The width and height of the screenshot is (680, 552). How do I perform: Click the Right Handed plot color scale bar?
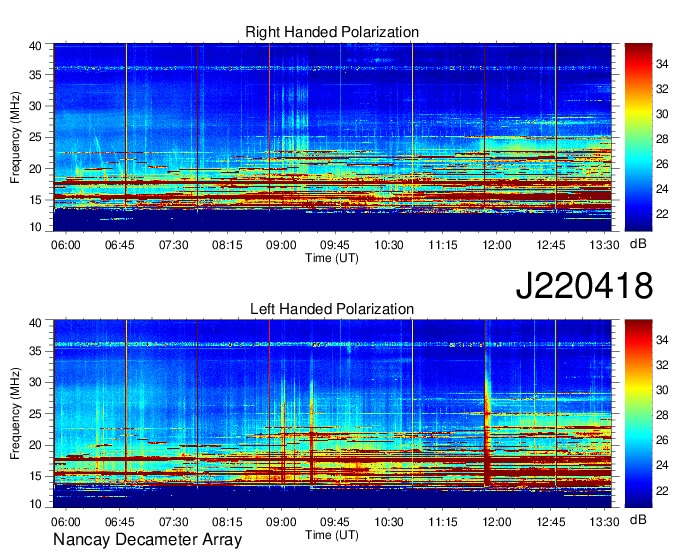638,137
